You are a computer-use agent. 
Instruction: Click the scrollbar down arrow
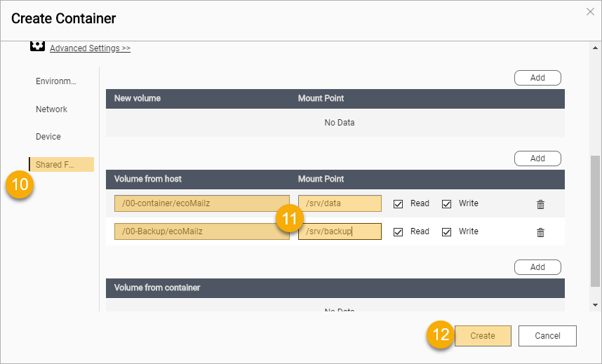coord(595,305)
